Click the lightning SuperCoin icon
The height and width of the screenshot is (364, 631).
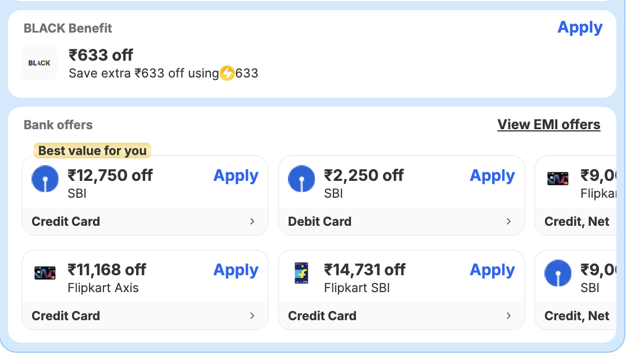tap(227, 73)
